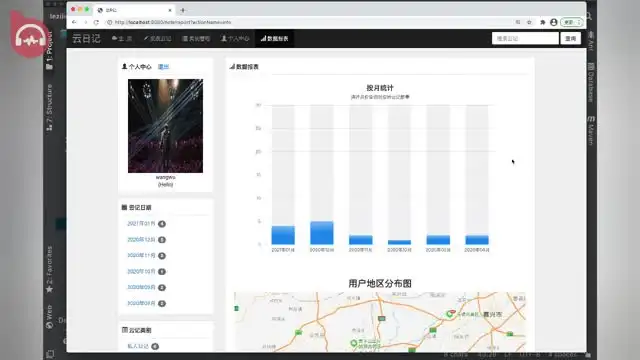Click the green browser update button

point(571,22)
